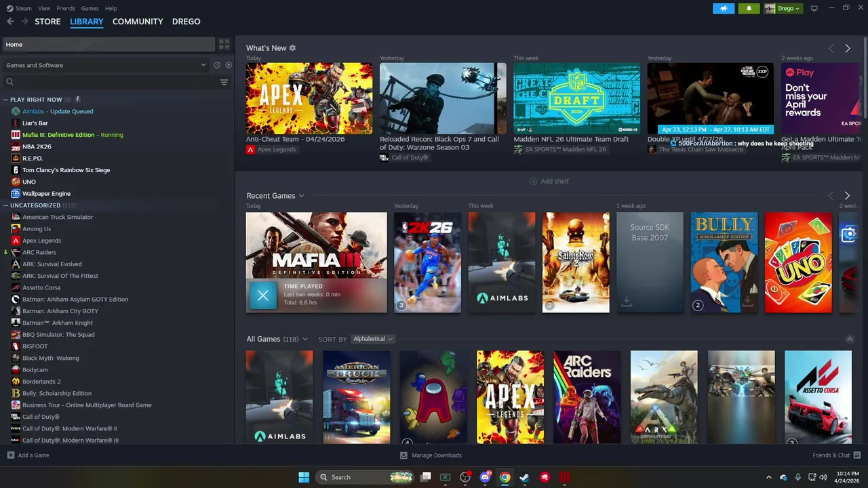Viewport: 868px width, 488px height.
Task: Select Aimlabs icon in sidebar list
Action: [x=16, y=111]
